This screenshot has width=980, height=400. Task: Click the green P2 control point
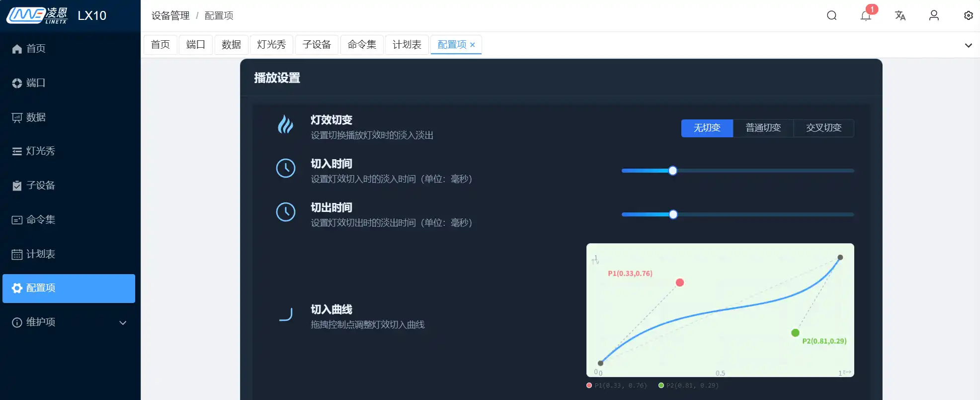[x=795, y=333]
